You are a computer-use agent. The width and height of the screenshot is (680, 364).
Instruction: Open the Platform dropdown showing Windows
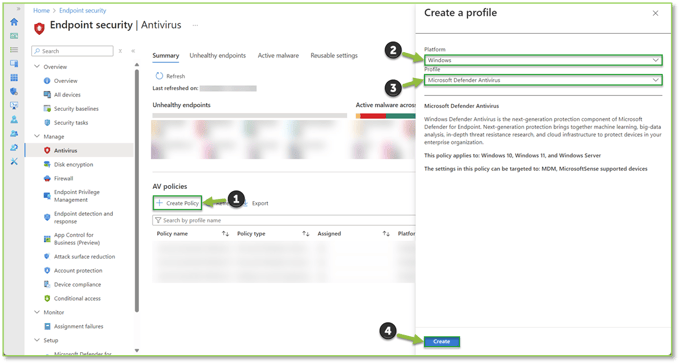point(543,60)
